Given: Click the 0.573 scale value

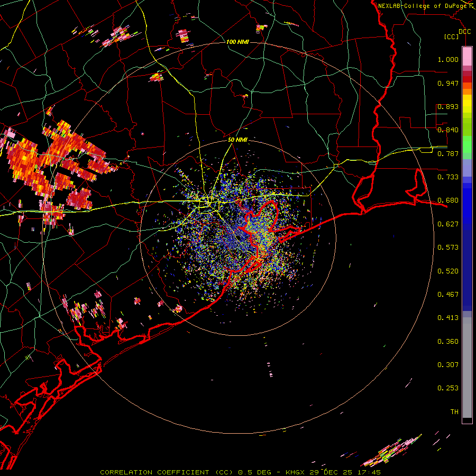Looking at the screenshot, I should pos(448,248).
